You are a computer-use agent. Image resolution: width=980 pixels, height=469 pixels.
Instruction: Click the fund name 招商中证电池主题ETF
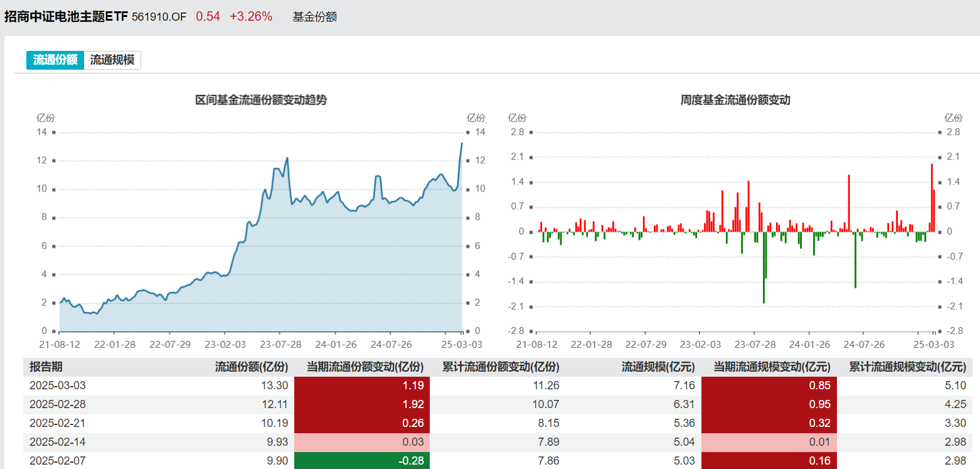66,17
